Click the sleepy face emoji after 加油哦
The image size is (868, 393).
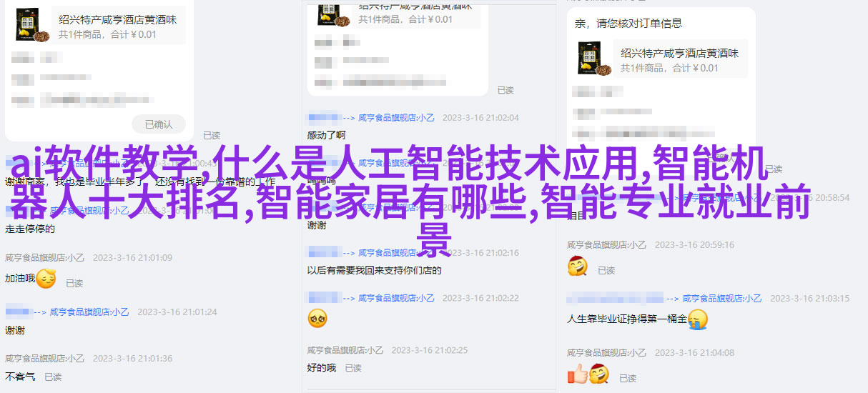click(46, 279)
